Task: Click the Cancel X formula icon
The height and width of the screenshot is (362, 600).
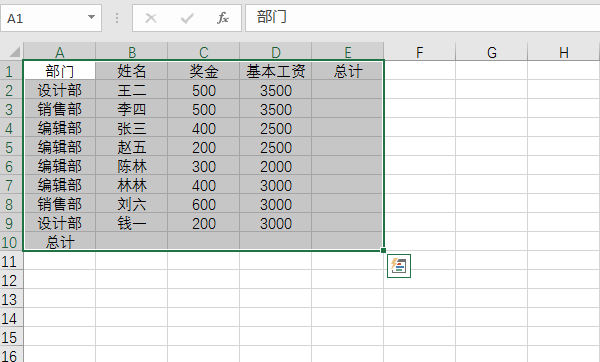Action: point(151,18)
